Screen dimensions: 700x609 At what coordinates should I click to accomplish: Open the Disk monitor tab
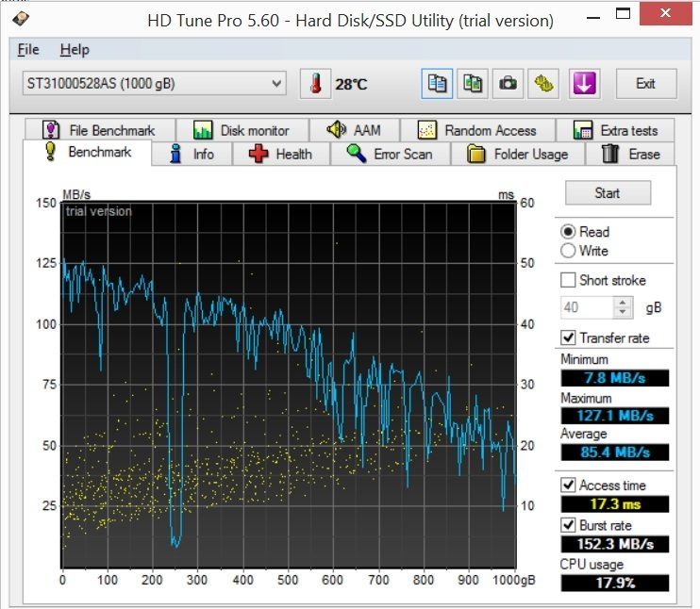pyautogui.click(x=242, y=130)
